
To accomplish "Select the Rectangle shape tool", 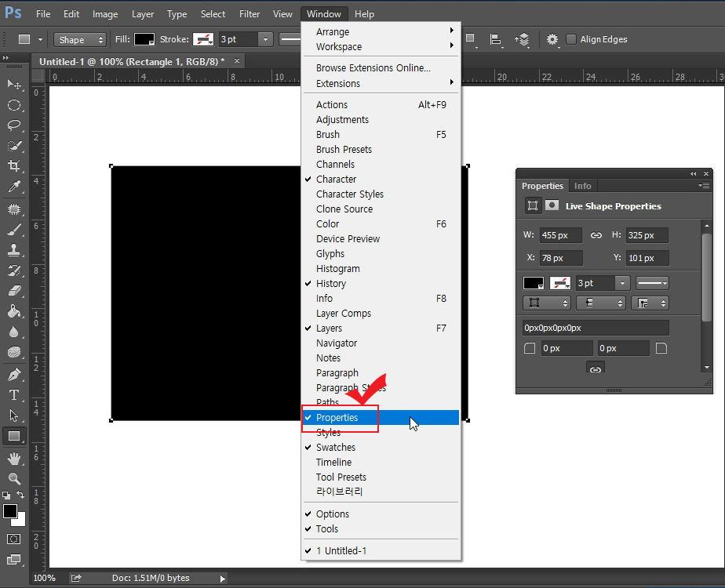I will click(x=14, y=436).
